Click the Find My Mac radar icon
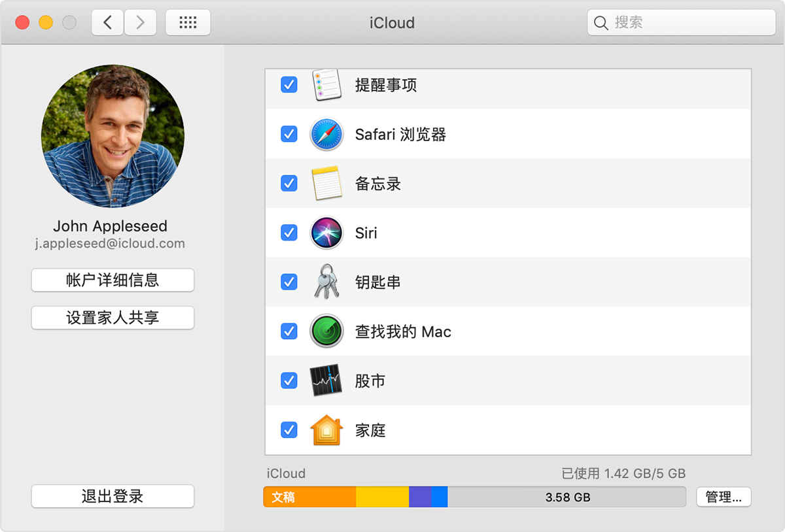 pos(326,331)
